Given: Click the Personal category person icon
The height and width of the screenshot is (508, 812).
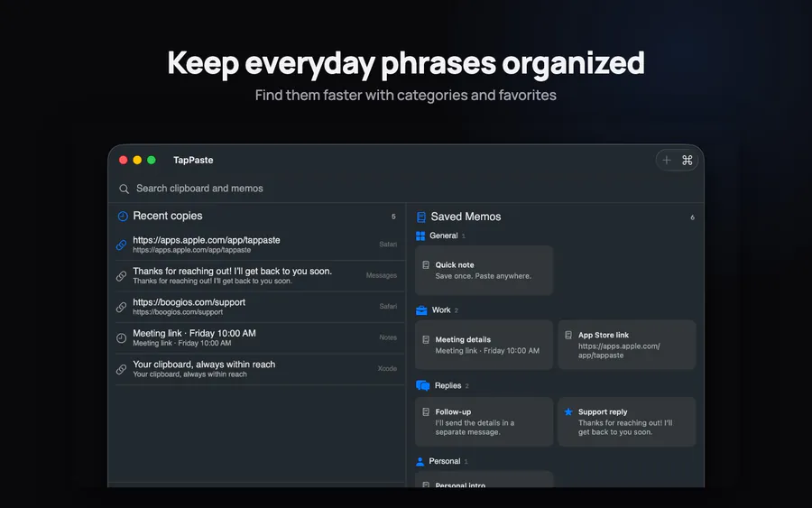Looking at the screenshot, I should click(x=420, y=461).
